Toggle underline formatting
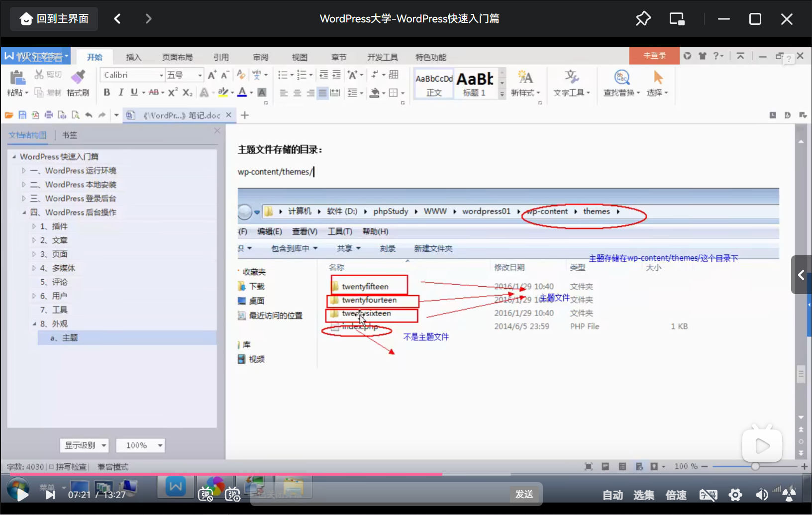 pyautogui.click(x=134, y=92)
